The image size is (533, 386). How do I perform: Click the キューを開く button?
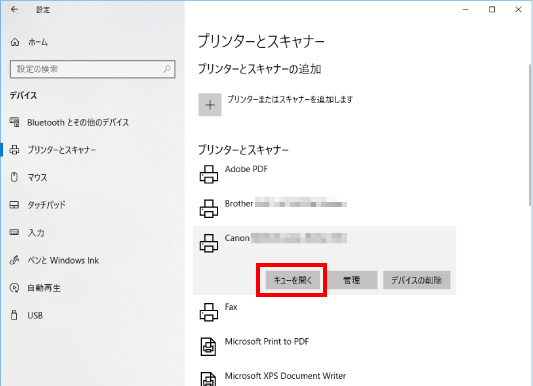click(293, 280)
